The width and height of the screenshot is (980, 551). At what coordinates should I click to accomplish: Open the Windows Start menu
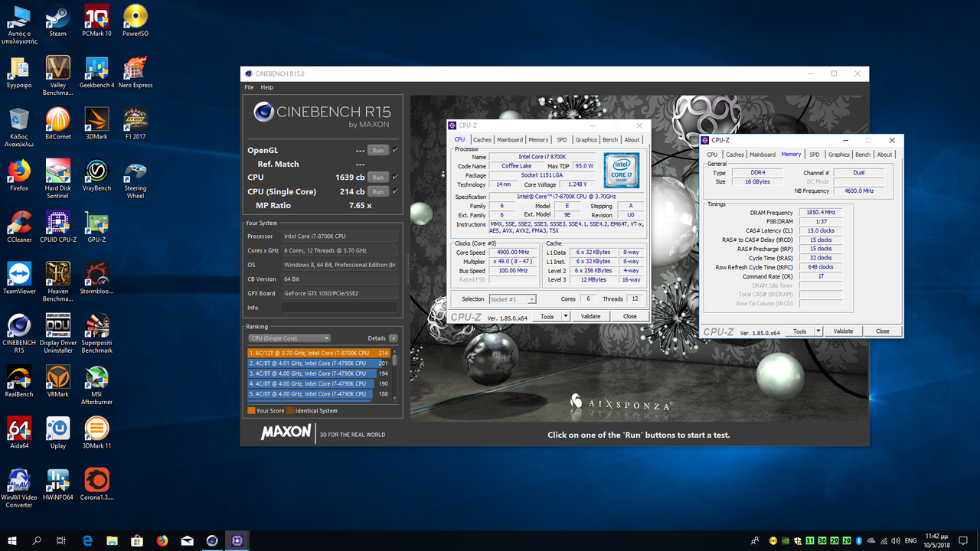(13, 540)
